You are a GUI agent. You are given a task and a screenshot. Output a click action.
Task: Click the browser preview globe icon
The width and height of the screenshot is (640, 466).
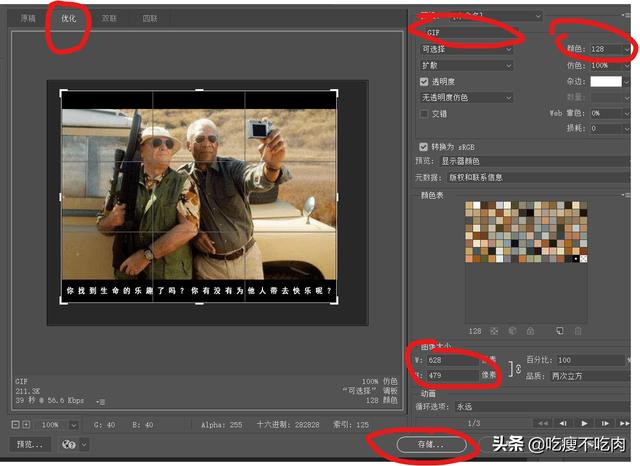tap(69, 444)
